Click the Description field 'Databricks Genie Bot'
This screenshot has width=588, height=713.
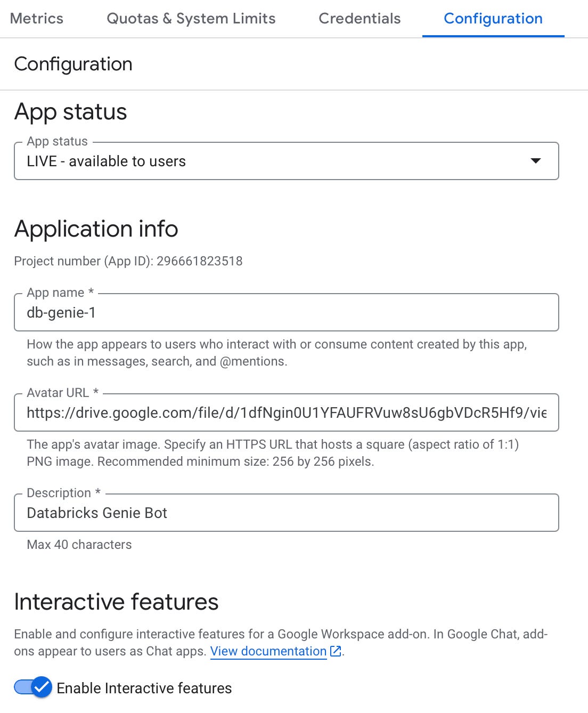click(286, 513)
